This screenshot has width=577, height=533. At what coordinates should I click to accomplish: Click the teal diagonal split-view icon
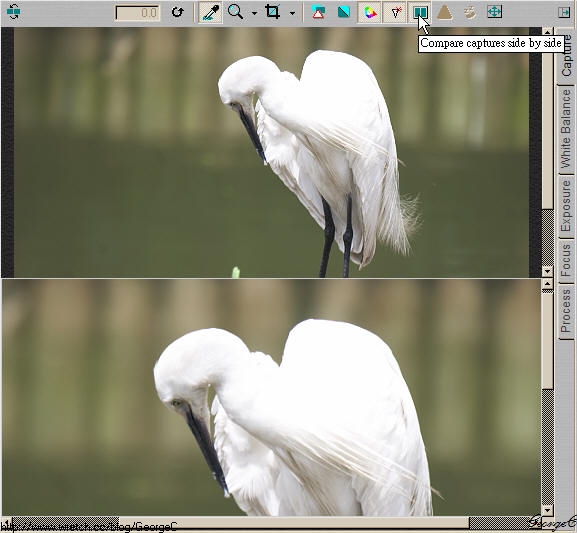343,13
